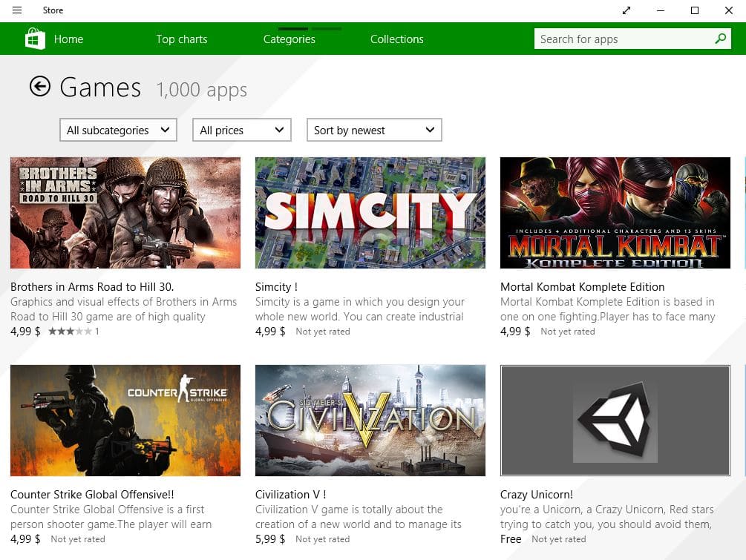Open the Collections section

pos(396,39)
